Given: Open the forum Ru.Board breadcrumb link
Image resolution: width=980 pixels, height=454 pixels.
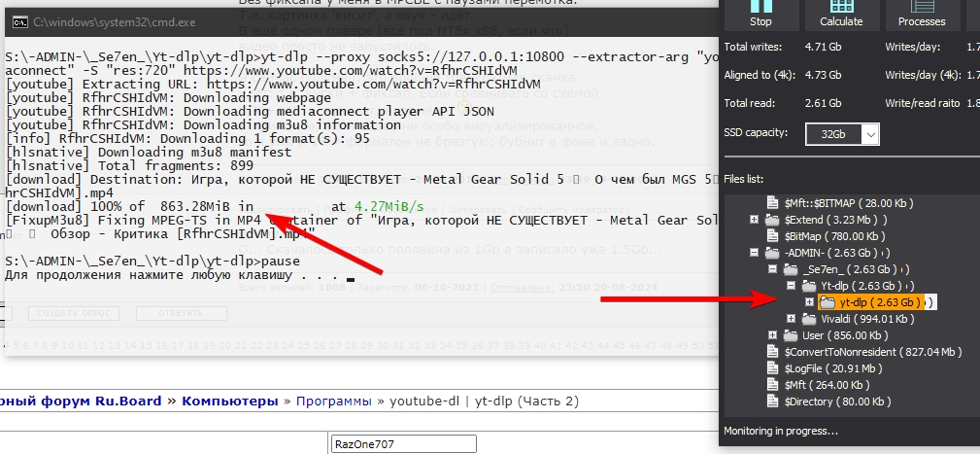Looking at the screenshot, I should [81, 402].
